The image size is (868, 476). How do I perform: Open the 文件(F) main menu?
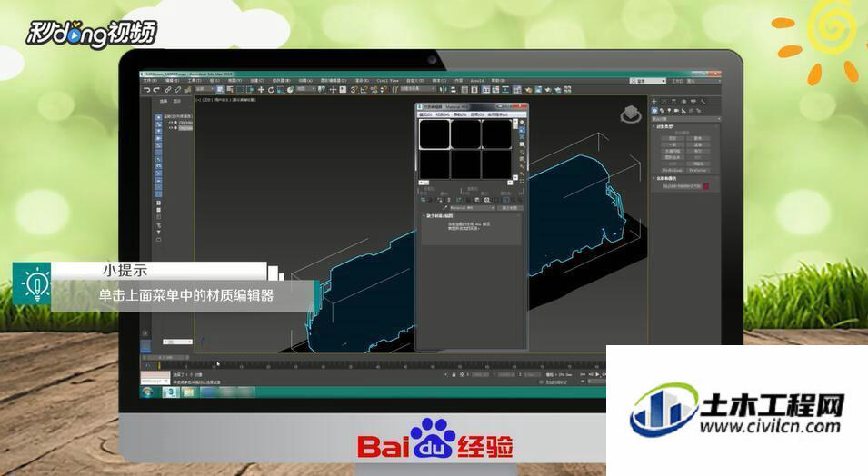click(x=149, y=80)
